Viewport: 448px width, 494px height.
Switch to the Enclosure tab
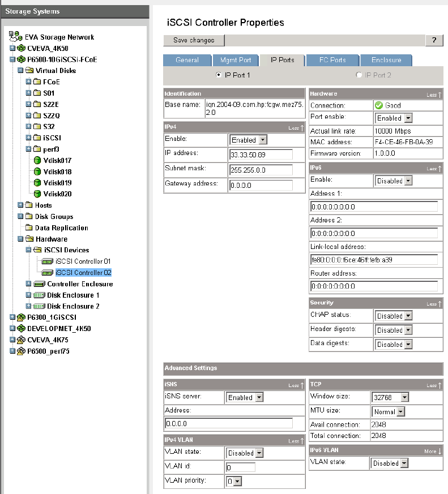pos(386,60)
